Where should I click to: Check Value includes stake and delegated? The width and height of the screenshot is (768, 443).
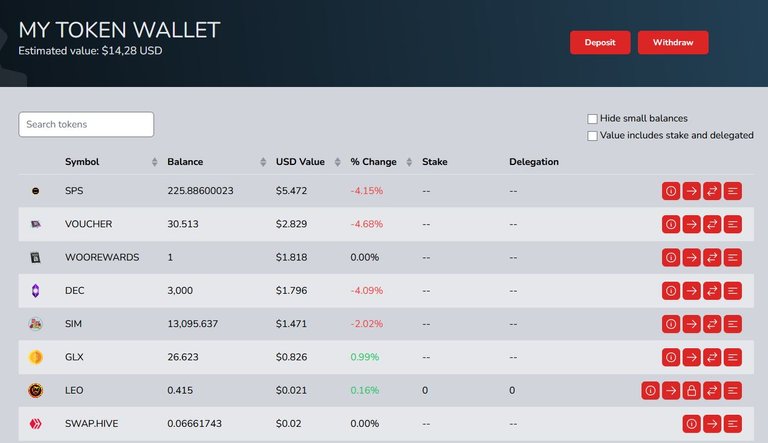pos(592,136)
